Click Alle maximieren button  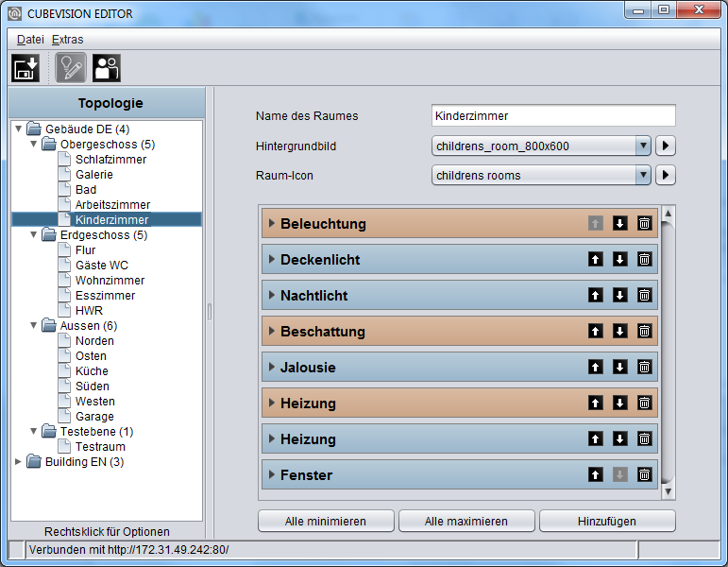pos(466,521)
